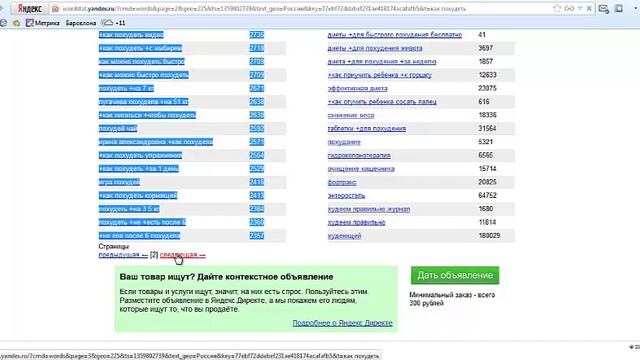Go to next page link 'следующая'

(182, 254)
